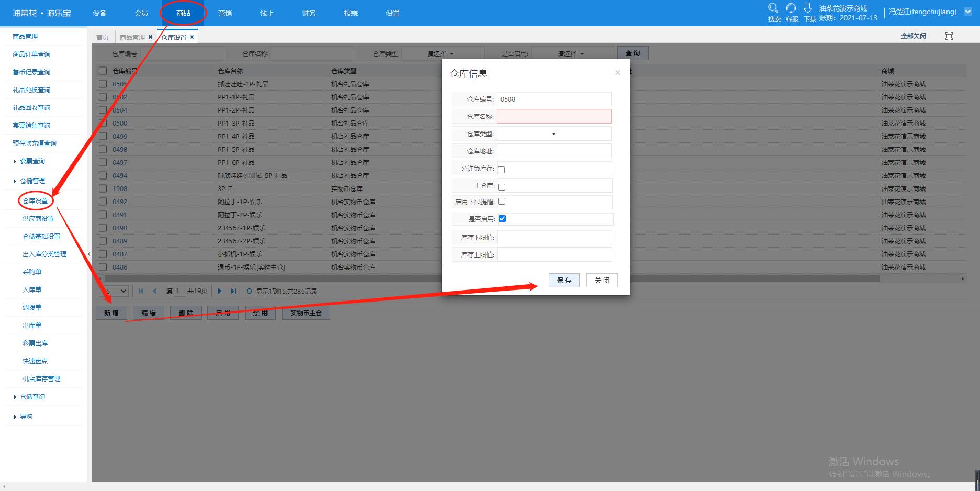Collapse the left sidebar with the arrow handle
Viewport: 980px width, 491px height.
tap(89, 254)
